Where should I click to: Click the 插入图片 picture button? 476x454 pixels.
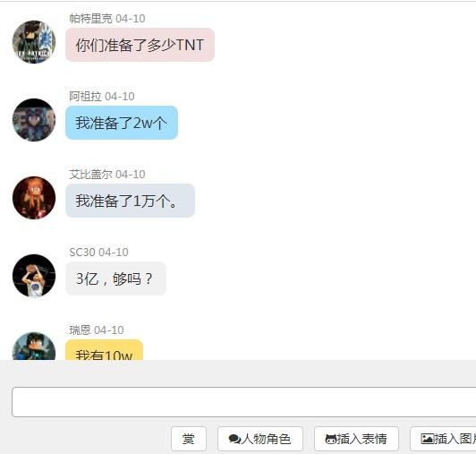click(x=443, y=439)
